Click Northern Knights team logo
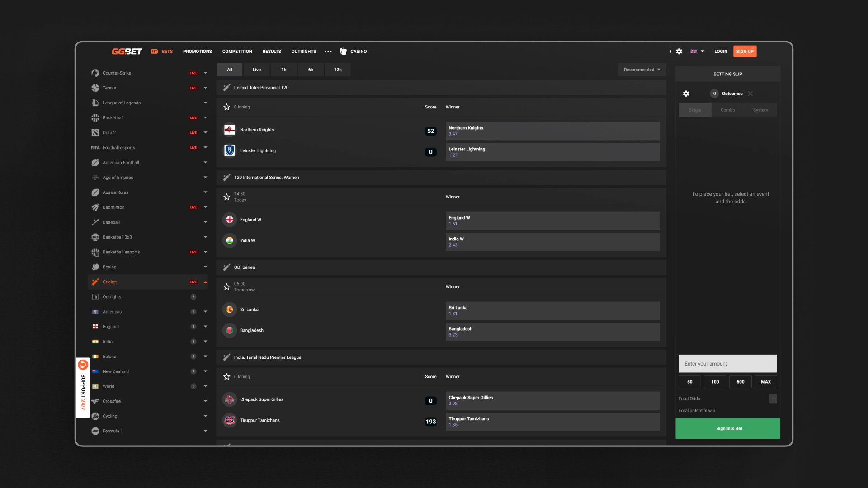Image resolution: width=868 pixels, height=488 pixels. pyautogui.click(x=230, y=130)
